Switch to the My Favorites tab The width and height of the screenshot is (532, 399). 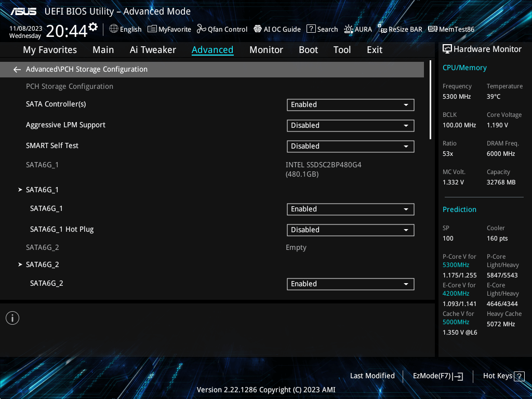[x=50, y=50]
